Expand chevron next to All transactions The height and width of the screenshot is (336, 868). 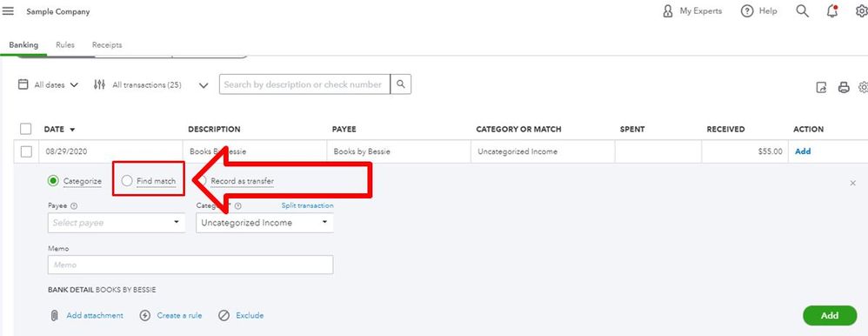tap(204, 85)
